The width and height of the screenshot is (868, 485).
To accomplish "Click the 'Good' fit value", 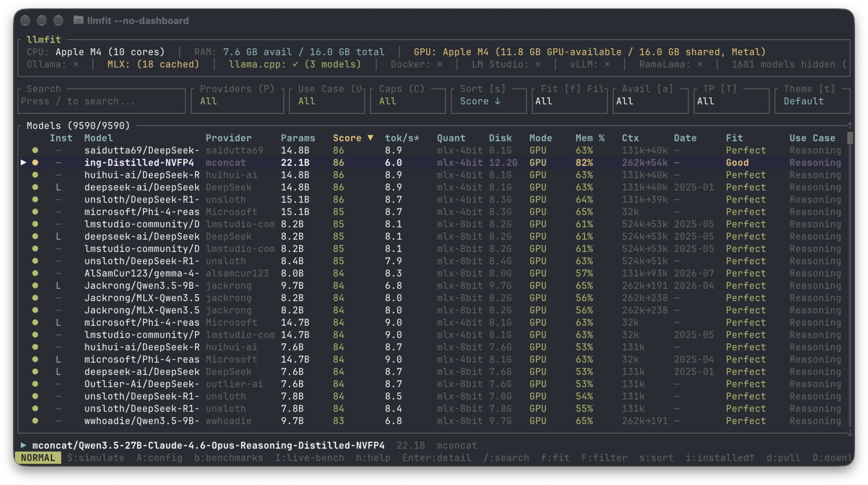I will 737,162.
